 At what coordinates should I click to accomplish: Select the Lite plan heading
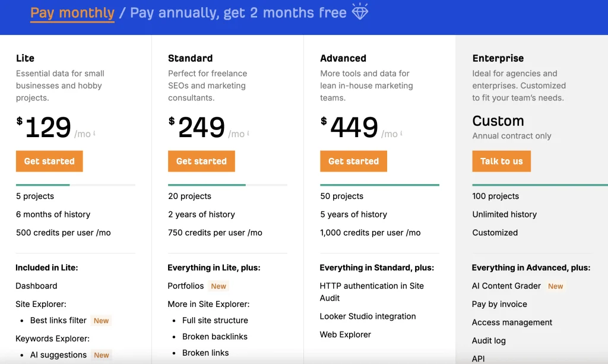pos(25,58)
